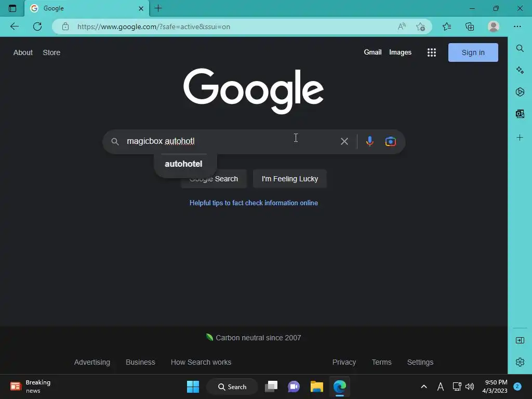Click the address bar URL
Viewport: 532px width, 399px height.
(x=154, y=26)
